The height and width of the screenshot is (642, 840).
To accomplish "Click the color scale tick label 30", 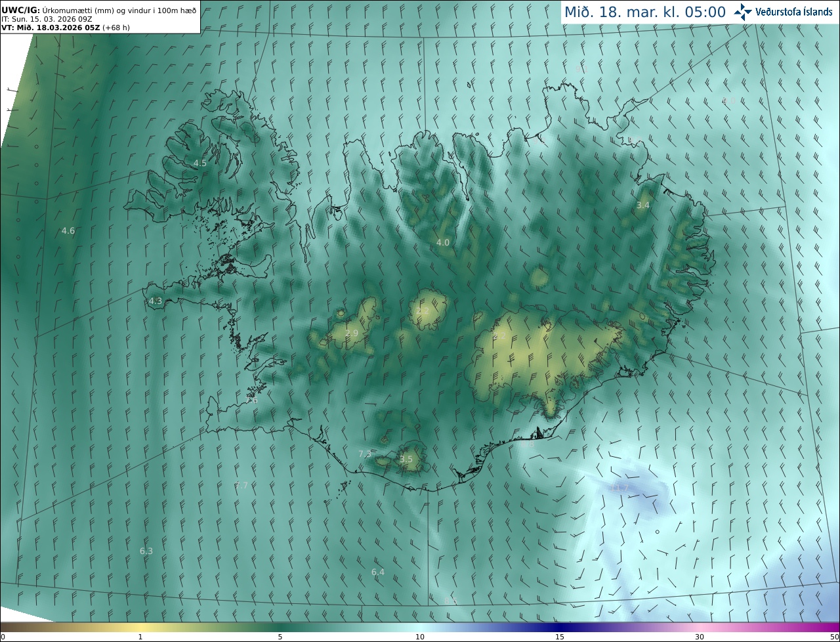I will [700, 637].
